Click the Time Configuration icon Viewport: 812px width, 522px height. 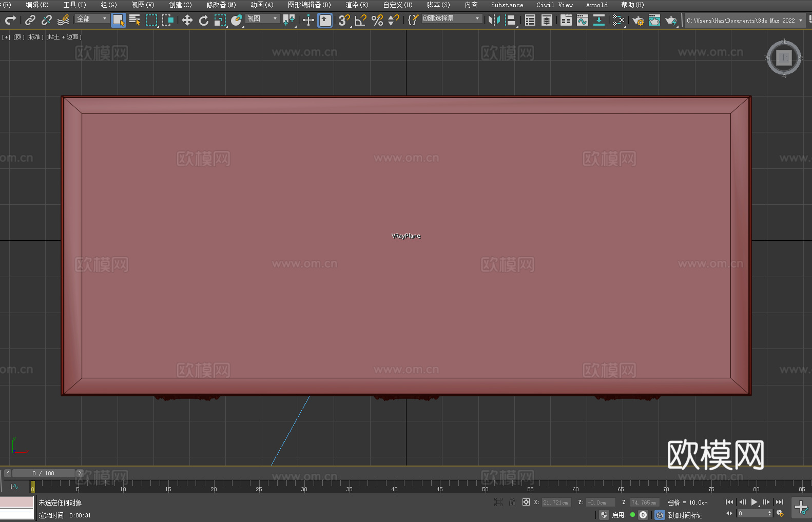780,513
